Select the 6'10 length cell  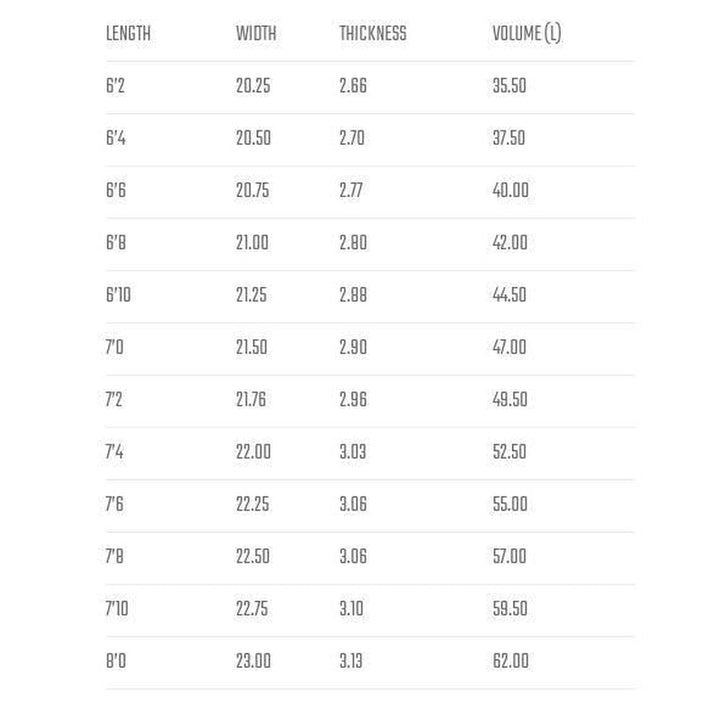tap(118, 295)
